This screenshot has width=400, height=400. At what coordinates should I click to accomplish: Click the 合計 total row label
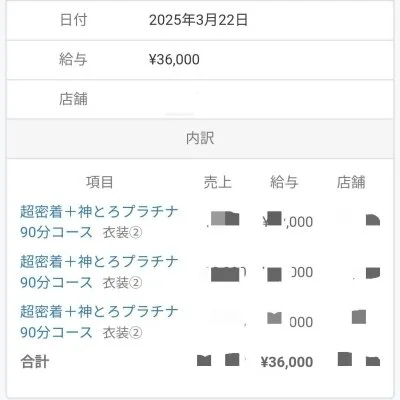(x=35, y=362)
